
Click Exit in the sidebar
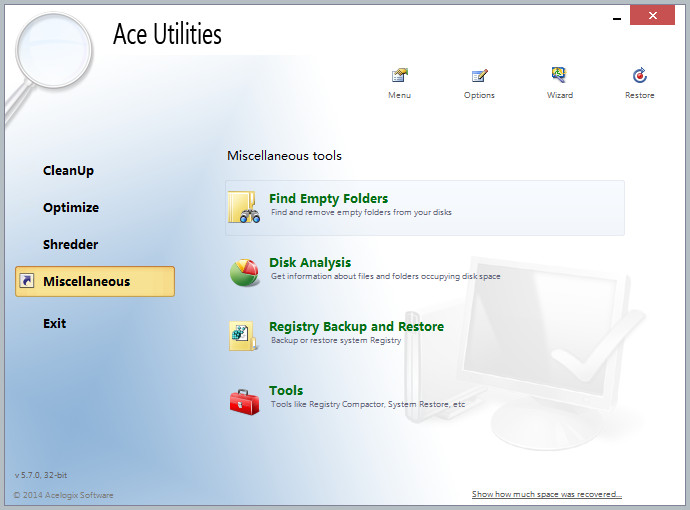pos(54,323)
